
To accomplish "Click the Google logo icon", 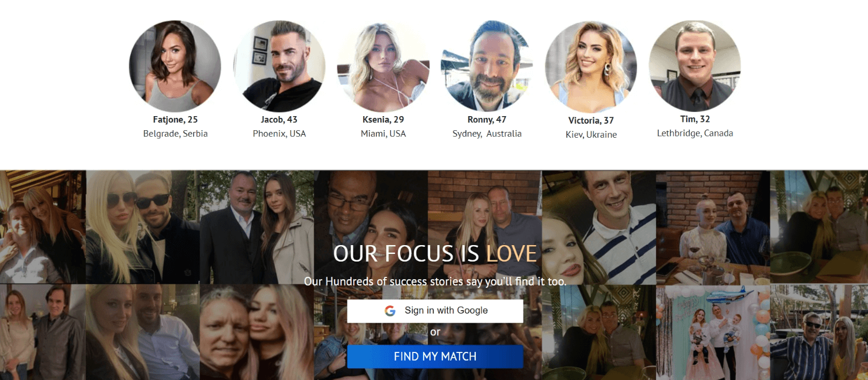I will coord(390,311).
